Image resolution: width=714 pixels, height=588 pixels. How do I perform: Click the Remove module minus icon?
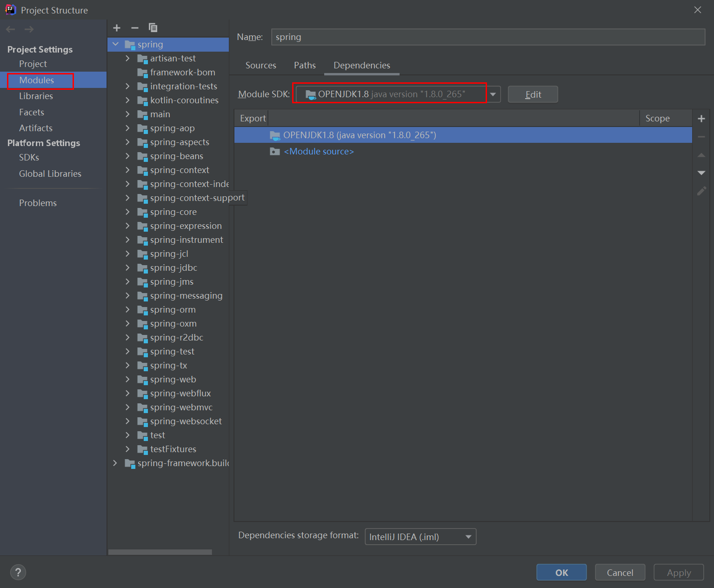click(135, 28)
